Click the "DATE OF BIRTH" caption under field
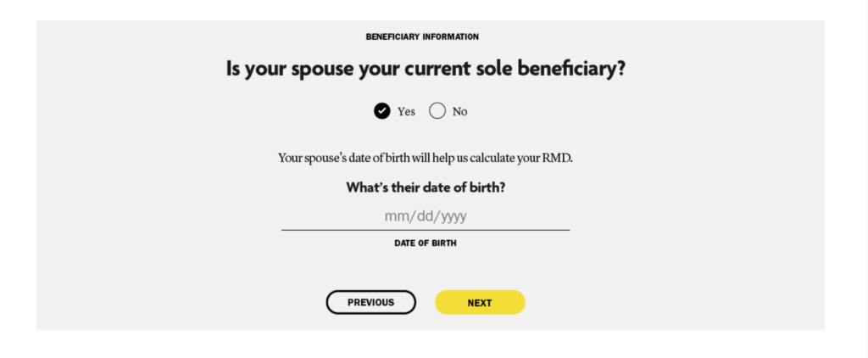Screen dimensions: 868x358 (426, 243)
